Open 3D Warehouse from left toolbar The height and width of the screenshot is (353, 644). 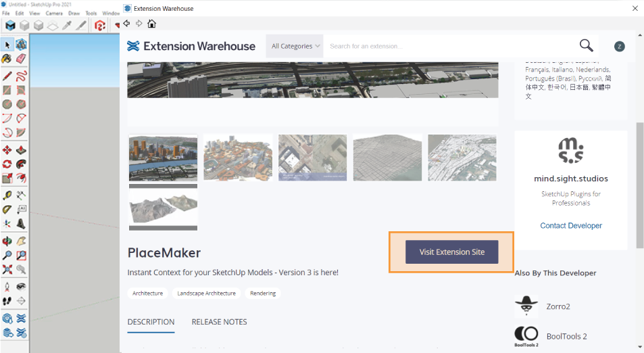point(7,318)
